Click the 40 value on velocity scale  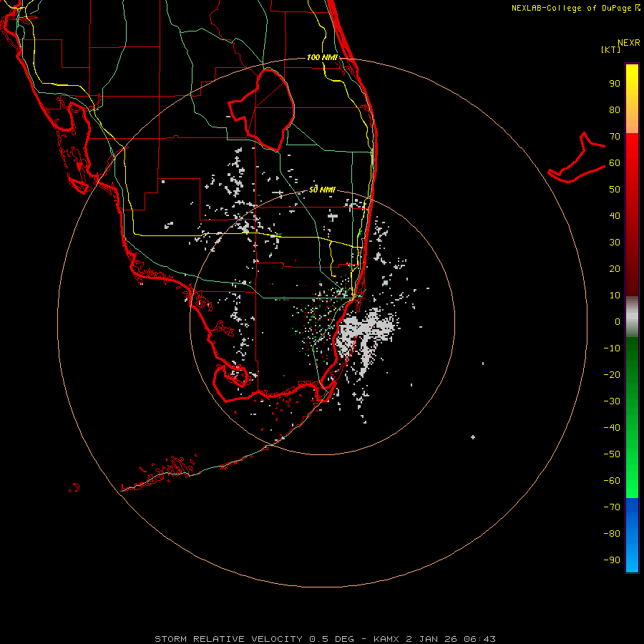pyautogui.click(x=615, y=215)
